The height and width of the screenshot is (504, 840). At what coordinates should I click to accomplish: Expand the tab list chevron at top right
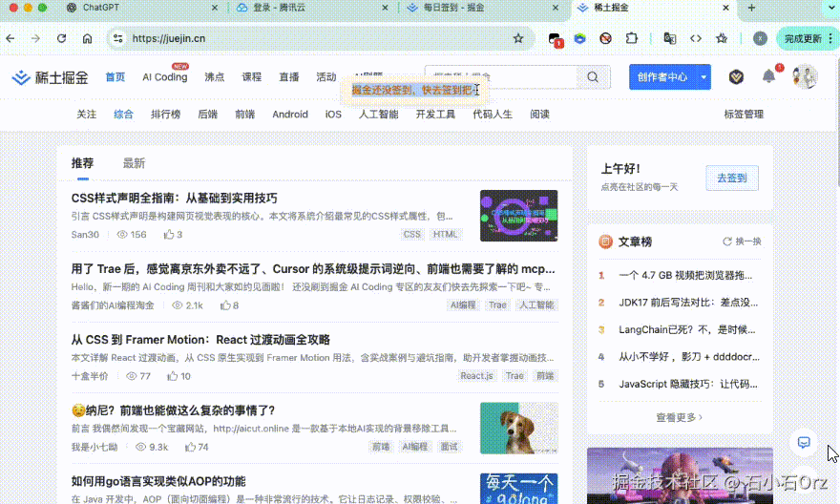tap(831, 8)
